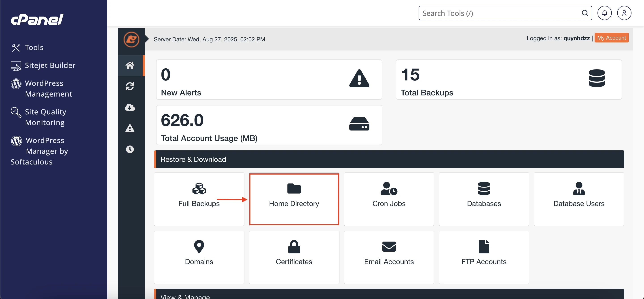The height and width of the screenshot is (299, 644).
Task: Open the alerts warning triangle sidebar icon
Action: pyautogui.click(x=130, y=128)
